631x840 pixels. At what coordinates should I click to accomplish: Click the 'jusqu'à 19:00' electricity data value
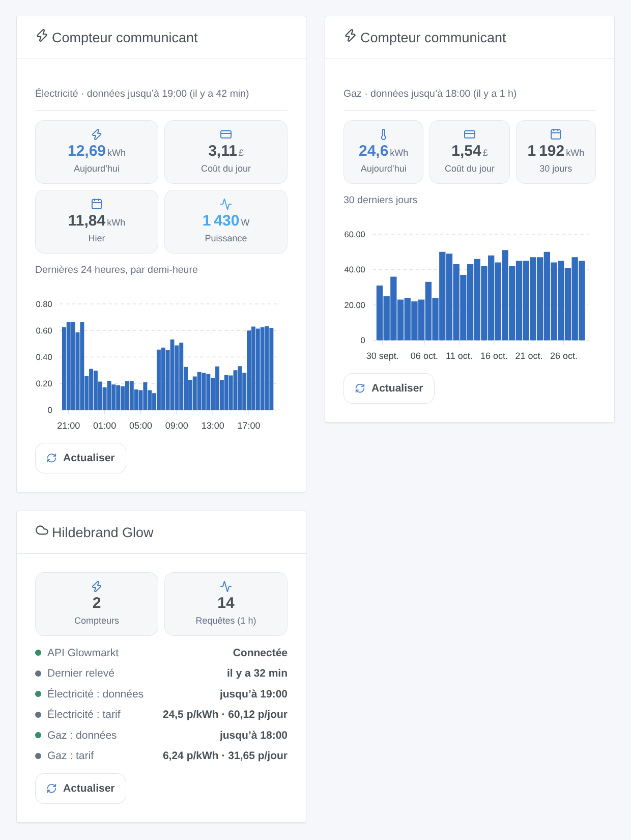(x=253, y=694)
